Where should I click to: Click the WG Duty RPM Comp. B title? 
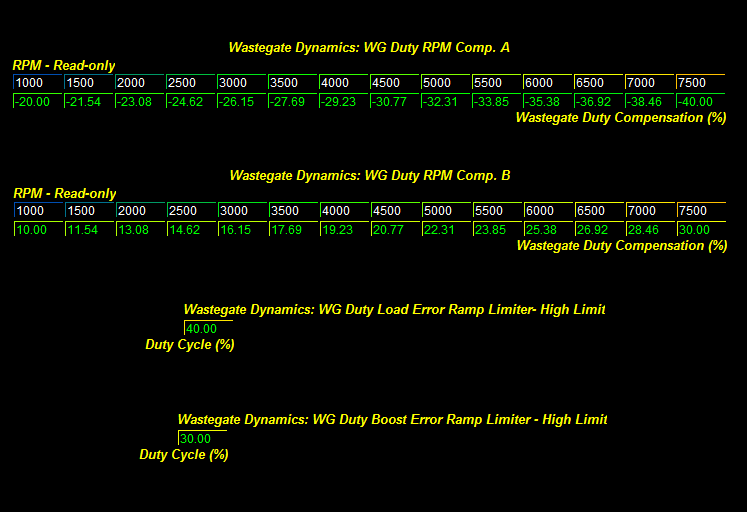pos(370,175)
